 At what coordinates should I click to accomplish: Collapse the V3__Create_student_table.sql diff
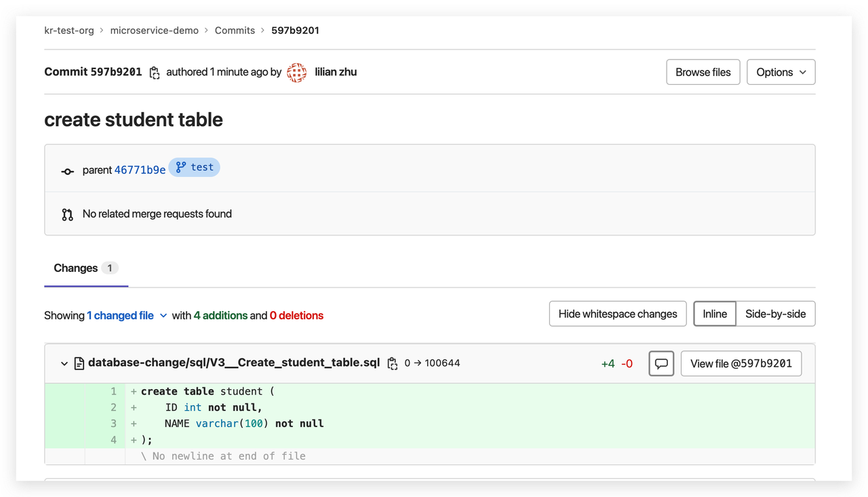(x=64, y=363)
